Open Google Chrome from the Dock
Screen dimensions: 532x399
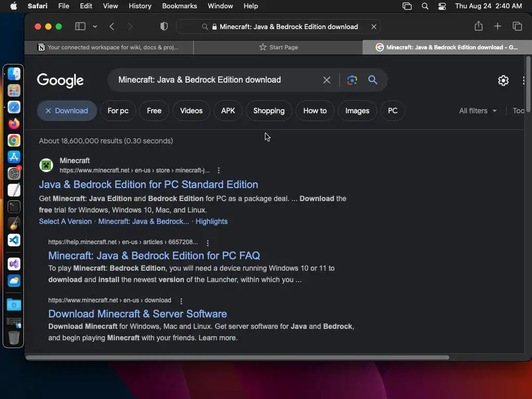pyautogui.click(x=14, y=140)
